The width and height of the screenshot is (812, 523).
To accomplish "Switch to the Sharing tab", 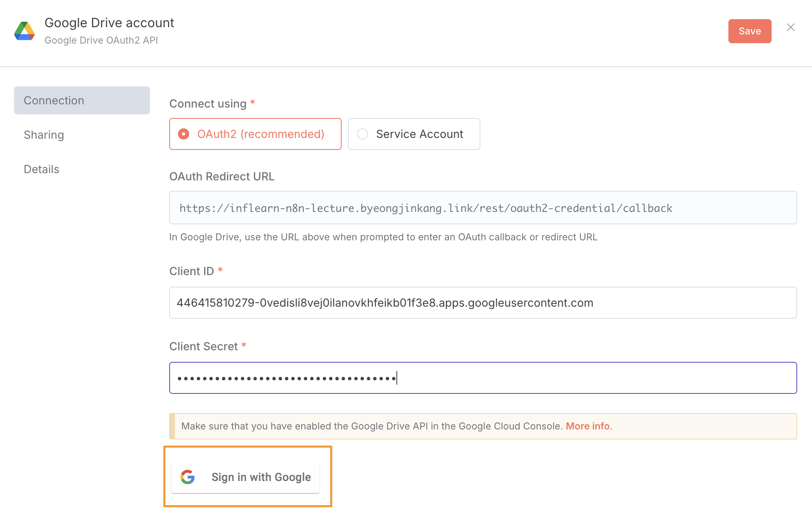I will 44,135.
